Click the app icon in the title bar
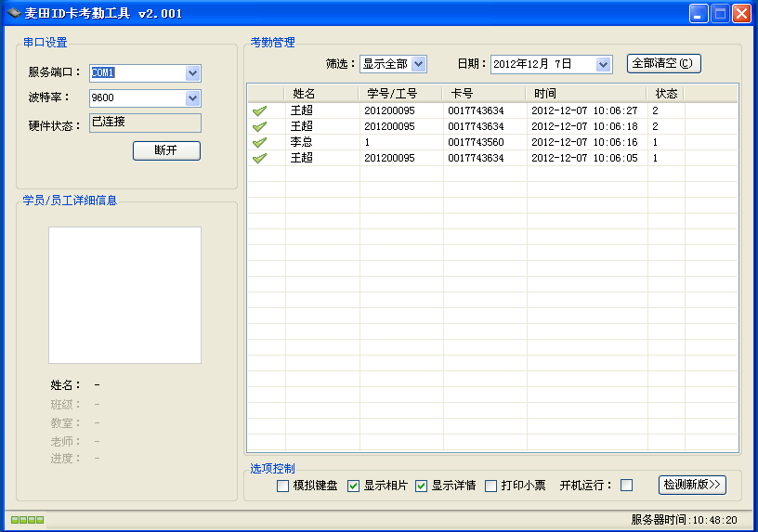Image resolution: width=758 pixels, height=532 pixels. 14,13
